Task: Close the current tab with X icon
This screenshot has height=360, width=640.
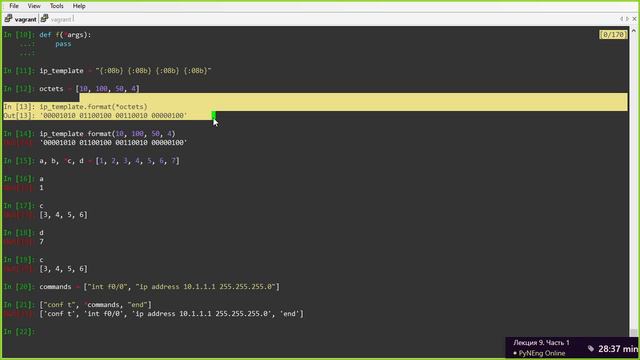Action: pos(634,19)
